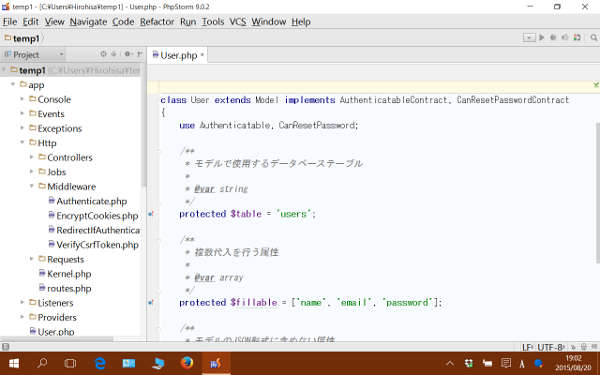Click the Run (play) toolbar icon

coord(541,38)
